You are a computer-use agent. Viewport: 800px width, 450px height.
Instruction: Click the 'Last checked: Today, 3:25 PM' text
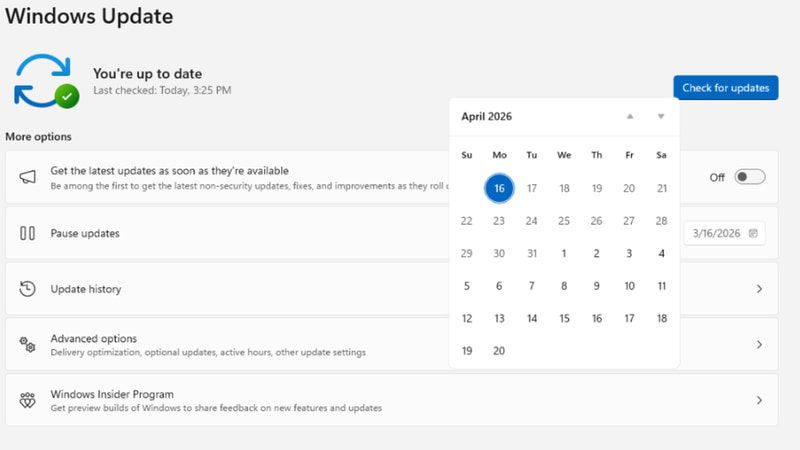[162, 90]
